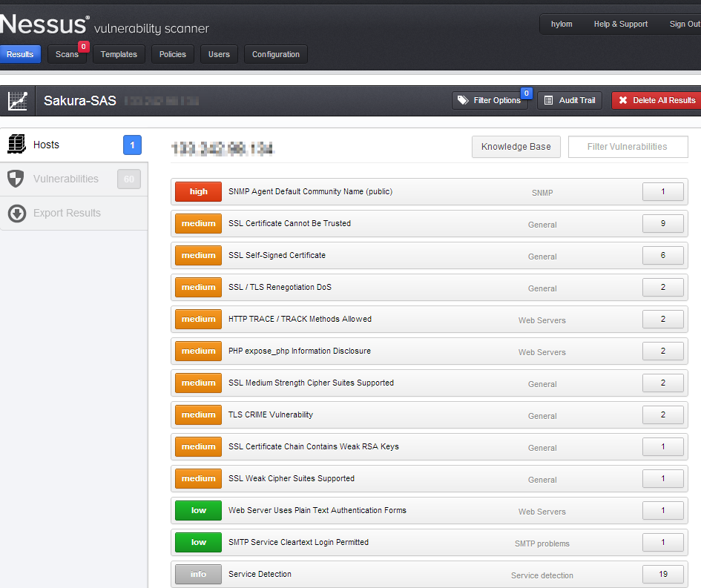Open Web Server Plain Text Authentication Forms finding
701x588 pixels.
coord(430,510)
